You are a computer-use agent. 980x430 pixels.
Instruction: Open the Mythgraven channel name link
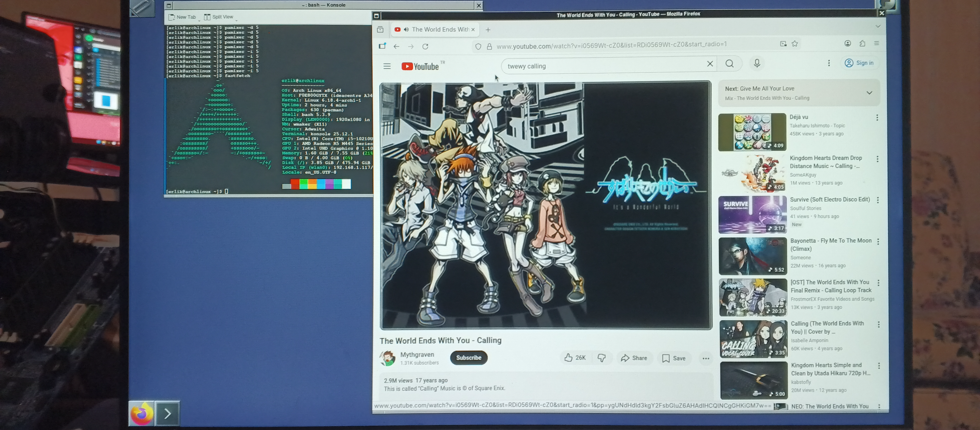[x=417, y=354]
